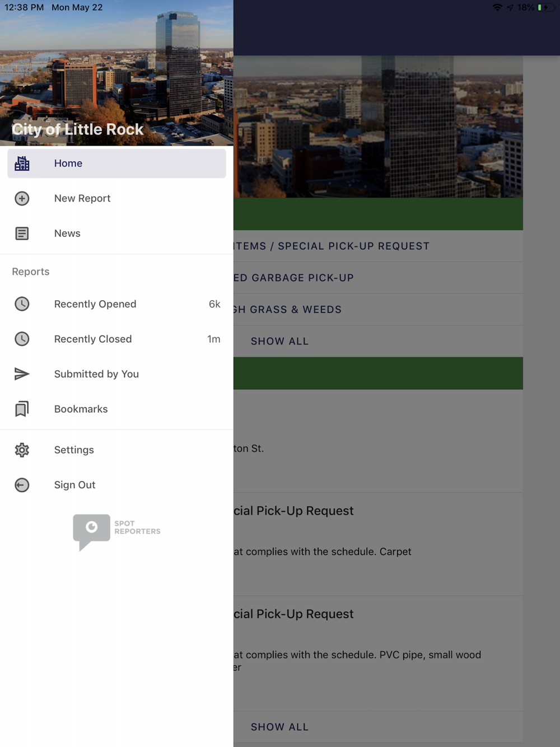
Task: Open Bookmarks from the menu
Action: (x=116, y=409)
